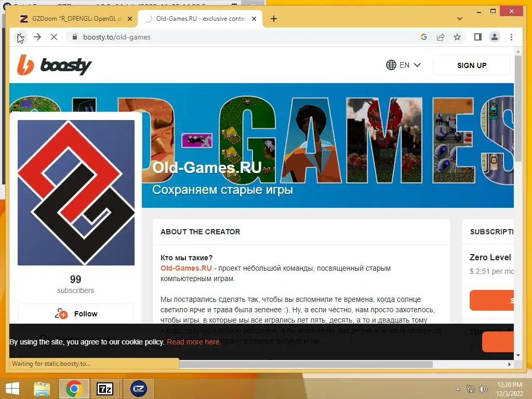Open the EN language dropdown

click(x=403, y=65)
